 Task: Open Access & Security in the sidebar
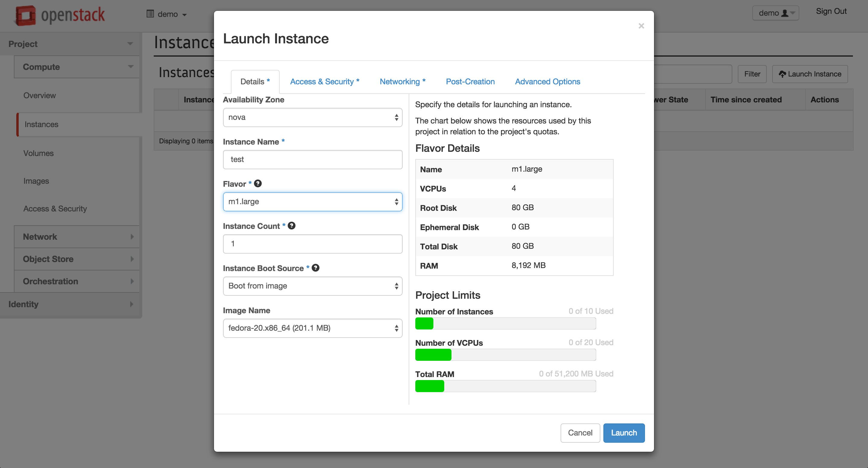(55, 209)
